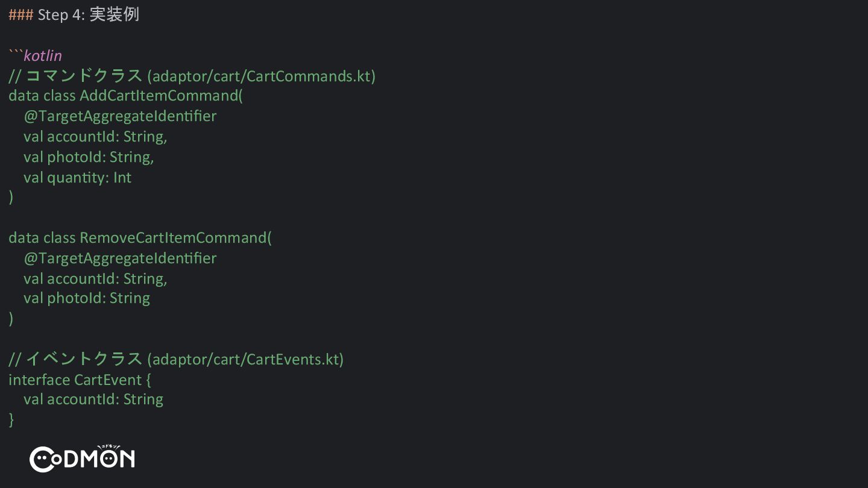
Task: Click the CartCommands.kt file path comment
Action: (192, 76)
